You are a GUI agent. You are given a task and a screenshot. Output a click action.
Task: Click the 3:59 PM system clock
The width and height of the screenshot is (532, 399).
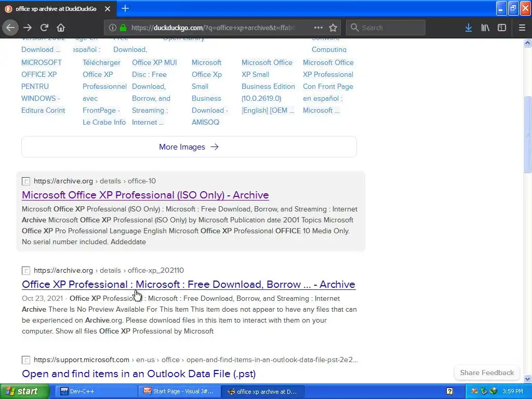coord(513,391)
